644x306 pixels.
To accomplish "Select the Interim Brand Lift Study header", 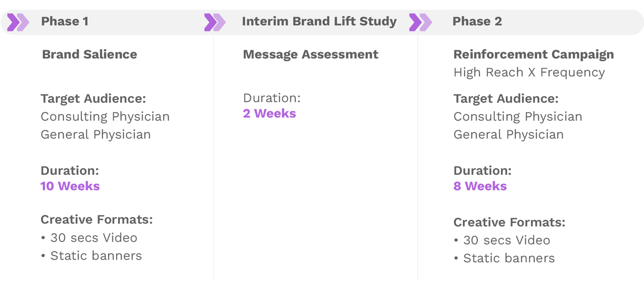I will 319,21.
